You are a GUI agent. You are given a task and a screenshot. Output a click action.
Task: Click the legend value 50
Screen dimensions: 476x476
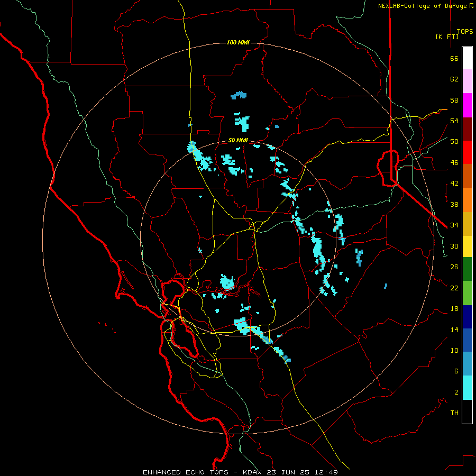click(454, 141)
